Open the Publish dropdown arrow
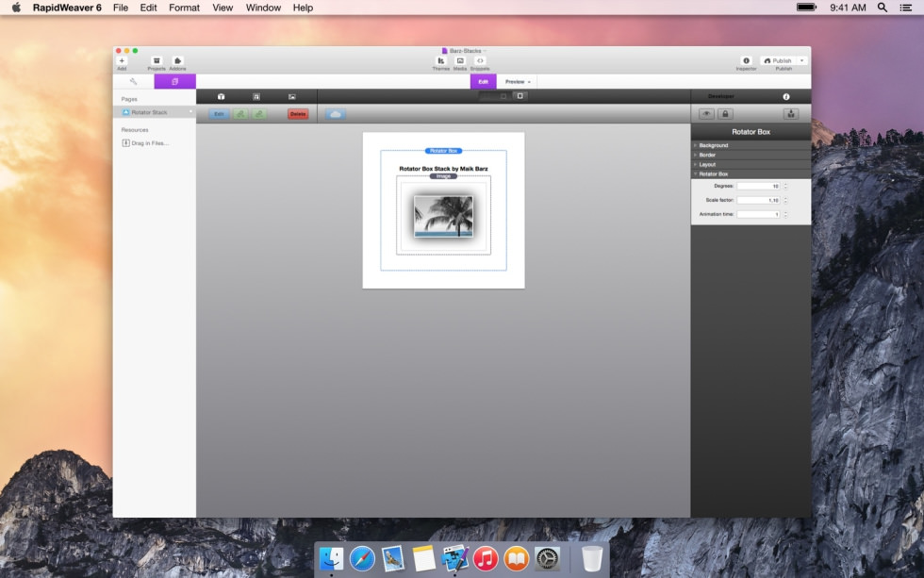The image size is (924, 578). 802,60
